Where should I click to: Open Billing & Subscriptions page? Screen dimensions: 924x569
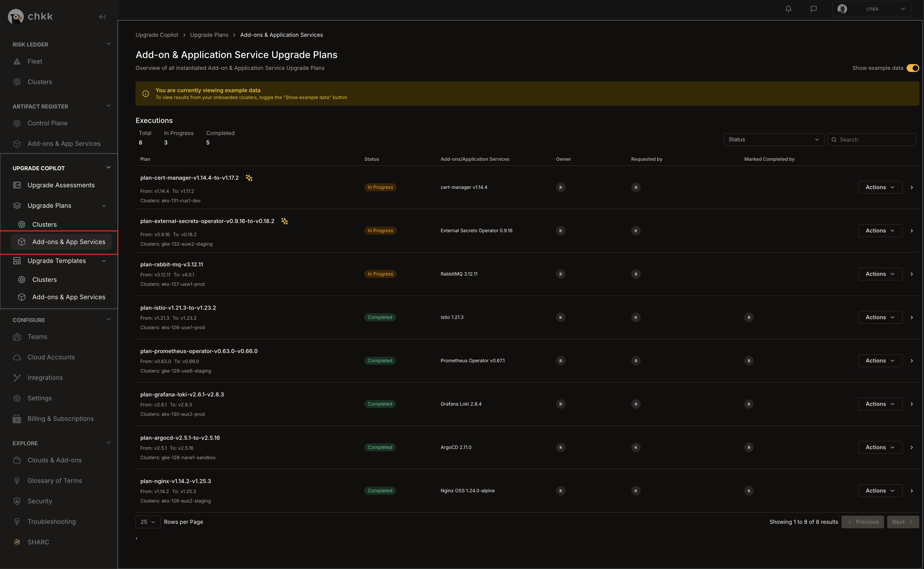tap(60, 418)
